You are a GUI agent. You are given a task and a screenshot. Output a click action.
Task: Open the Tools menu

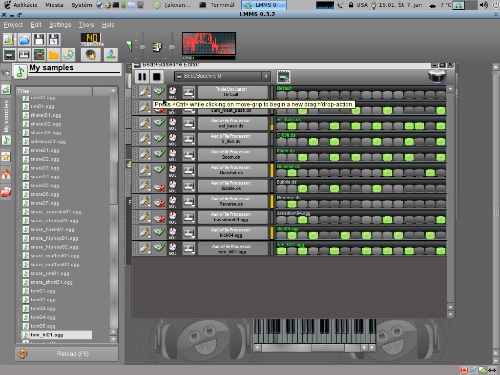tap(86, 25)
